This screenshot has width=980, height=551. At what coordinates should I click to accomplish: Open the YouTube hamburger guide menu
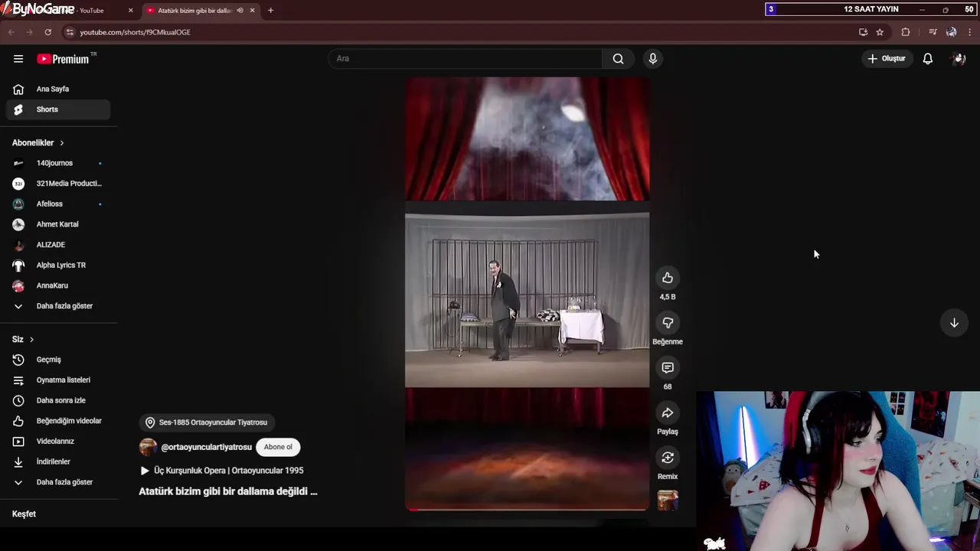point(18,59)
